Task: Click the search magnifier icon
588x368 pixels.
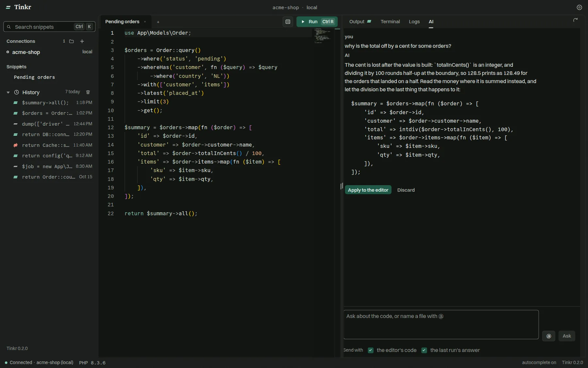Action: (x=9, y=27)
